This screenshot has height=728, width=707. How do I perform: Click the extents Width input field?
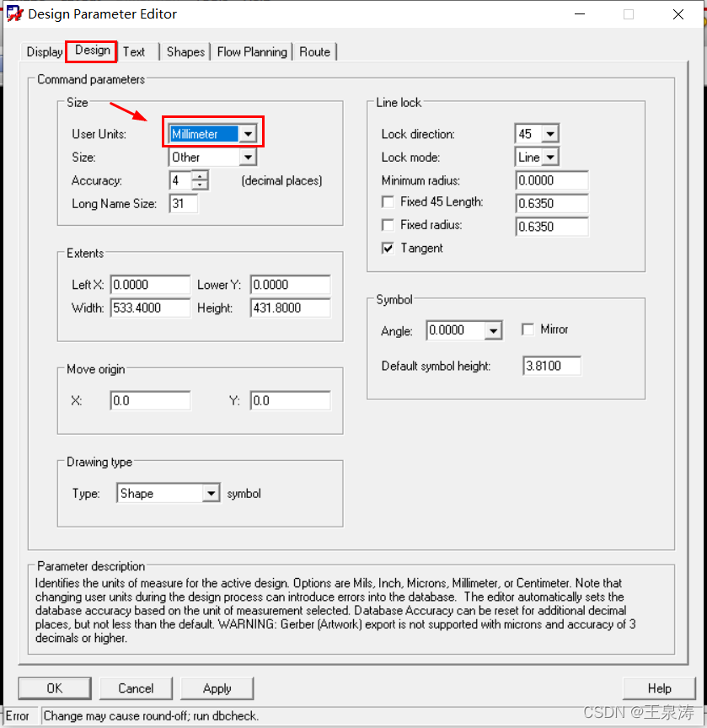(x=151, y=308)
